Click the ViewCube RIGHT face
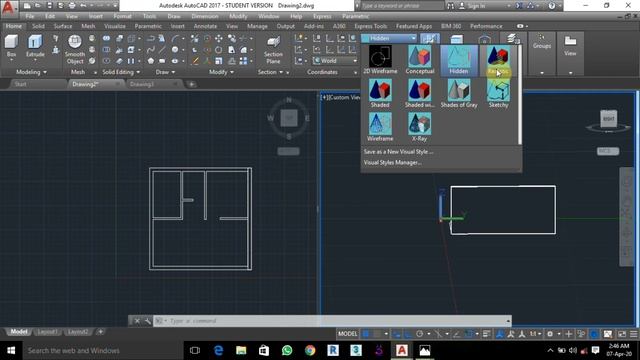 click(608, 119)
